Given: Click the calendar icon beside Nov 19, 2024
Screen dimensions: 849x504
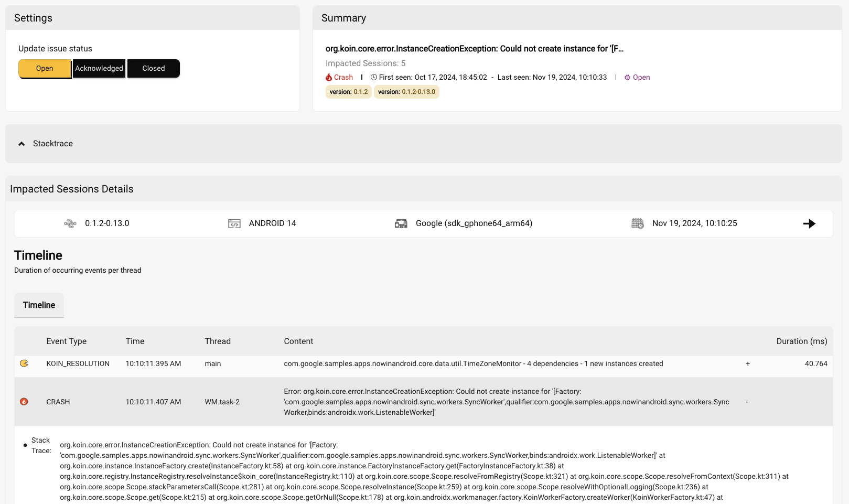Looking at the screenshot, I should 638,223.
